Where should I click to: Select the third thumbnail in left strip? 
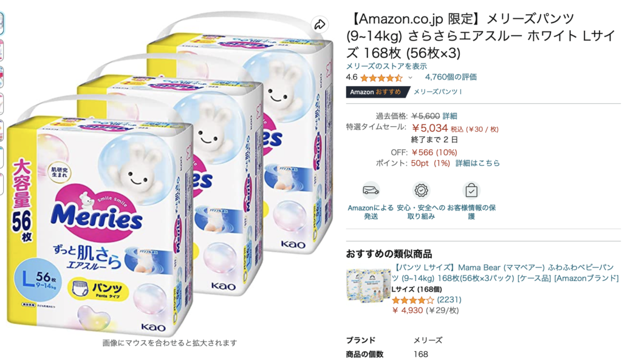(2, 77)
